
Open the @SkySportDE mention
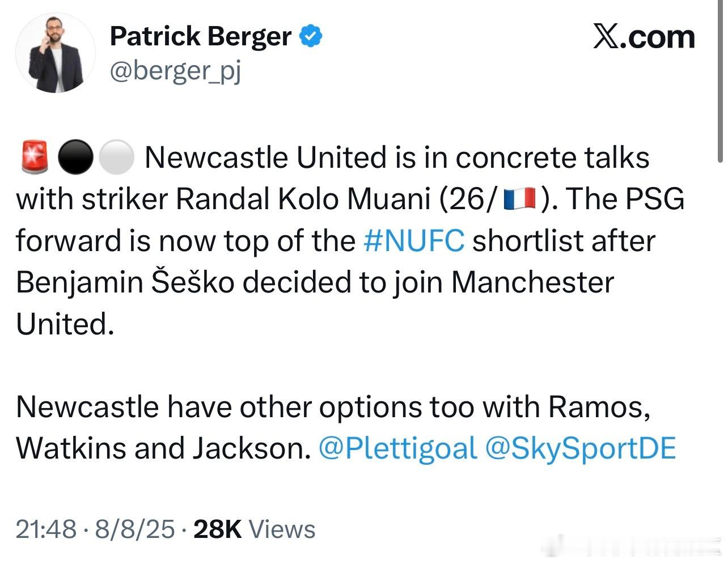581,448
